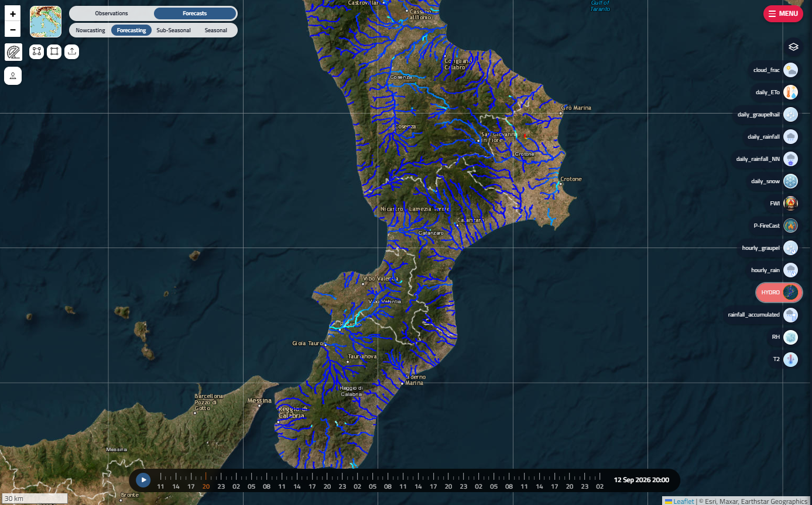This screenshot has width=812, height=505.
Task: Click the location pin marker tool
Action: click(13, 75)
